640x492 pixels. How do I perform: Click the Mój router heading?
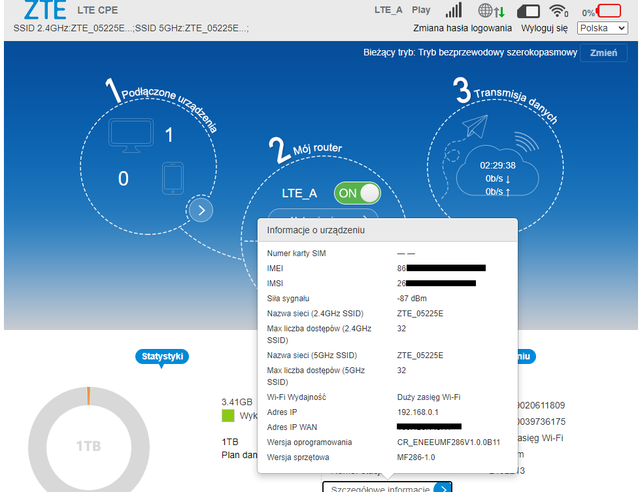(318, 149)
